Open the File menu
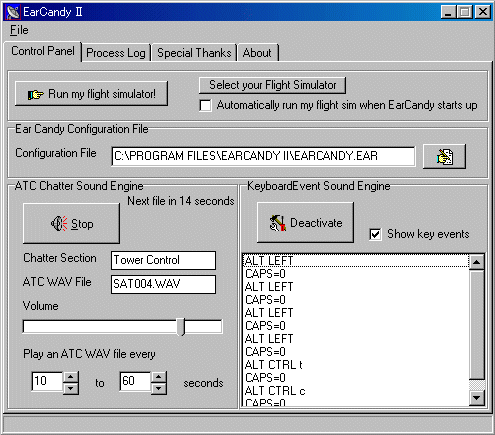Screen dimensions: 495x435 19,30
